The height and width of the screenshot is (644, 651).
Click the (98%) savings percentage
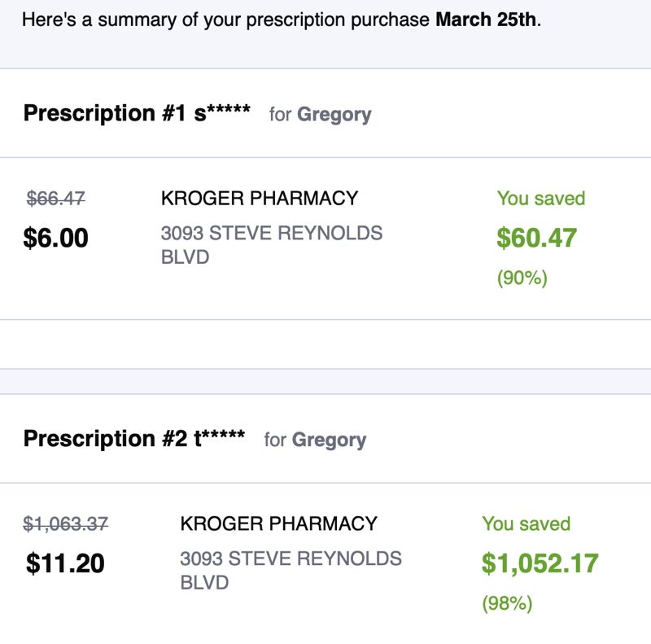[x=507, y=602]
